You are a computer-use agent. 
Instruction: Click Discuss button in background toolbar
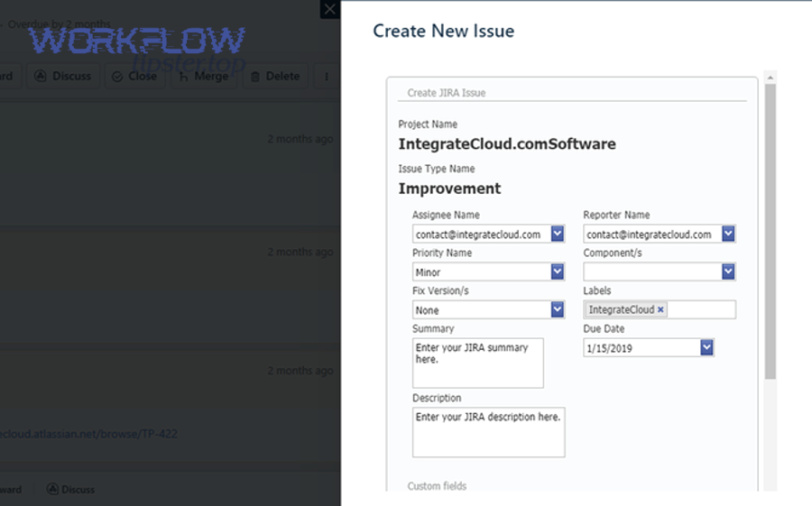point(62,76)
